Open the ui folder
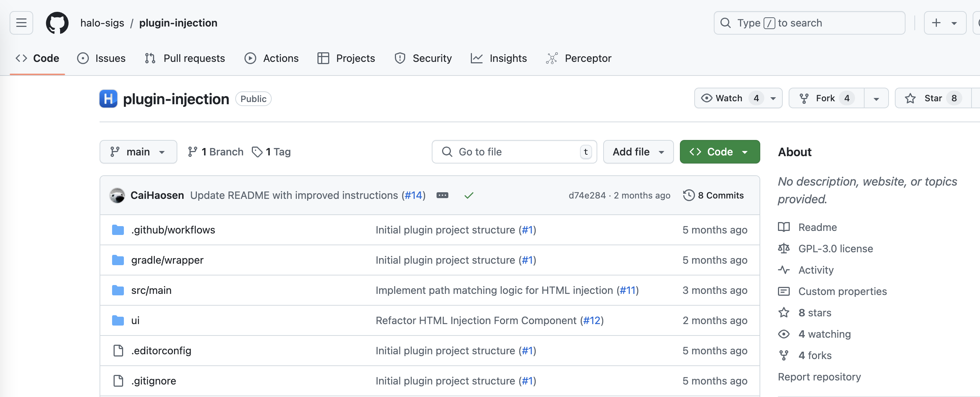980x397 pixels. (135, 320)
